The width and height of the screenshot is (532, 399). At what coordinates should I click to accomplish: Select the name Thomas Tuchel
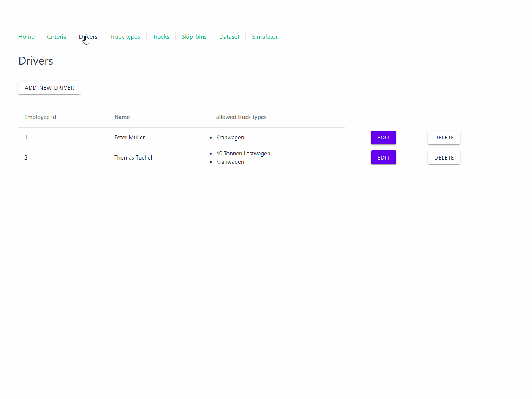point(133,158)
